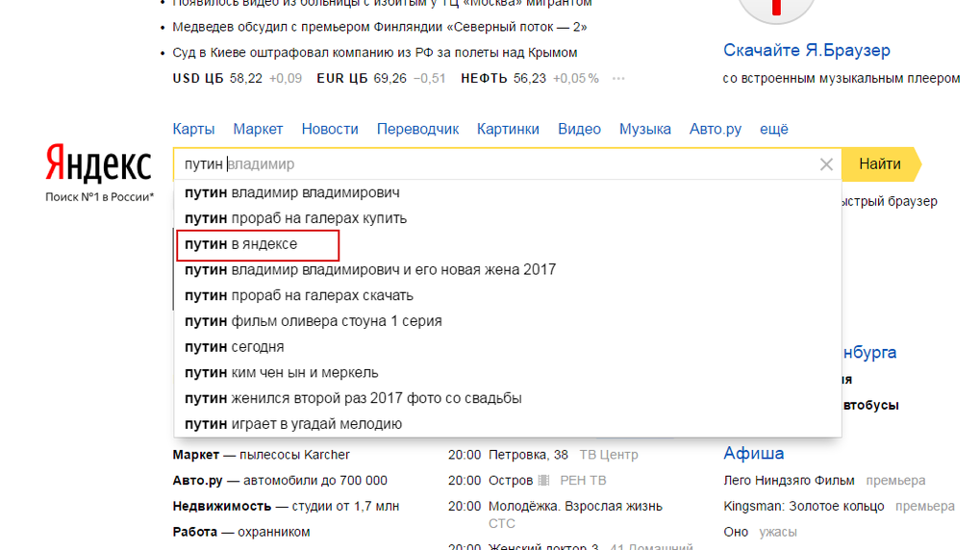Expand more currency rates via ellipsis
This screenshot has height=550, width=980.
618,79
